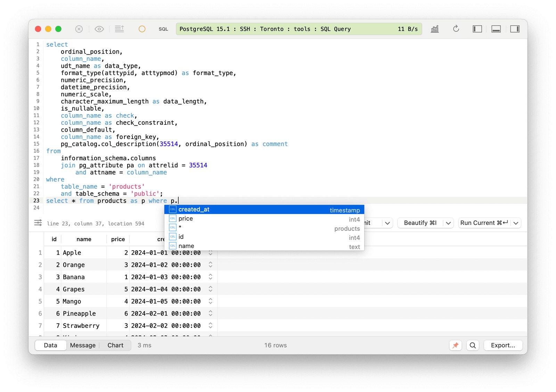This screenshot has width=556, height=392.
Task: Expand the Beautify dropdown arrow
Action: 448,223
